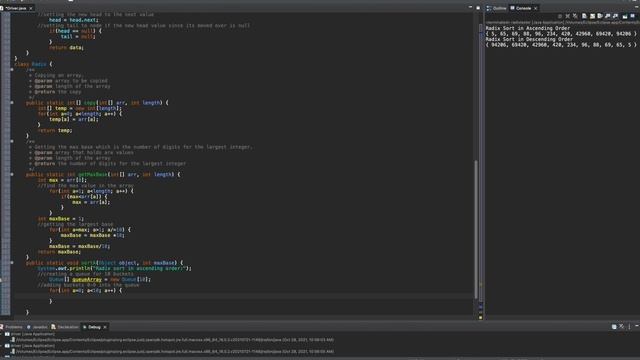Collapse the copy method fold marker

click(12, 103)
